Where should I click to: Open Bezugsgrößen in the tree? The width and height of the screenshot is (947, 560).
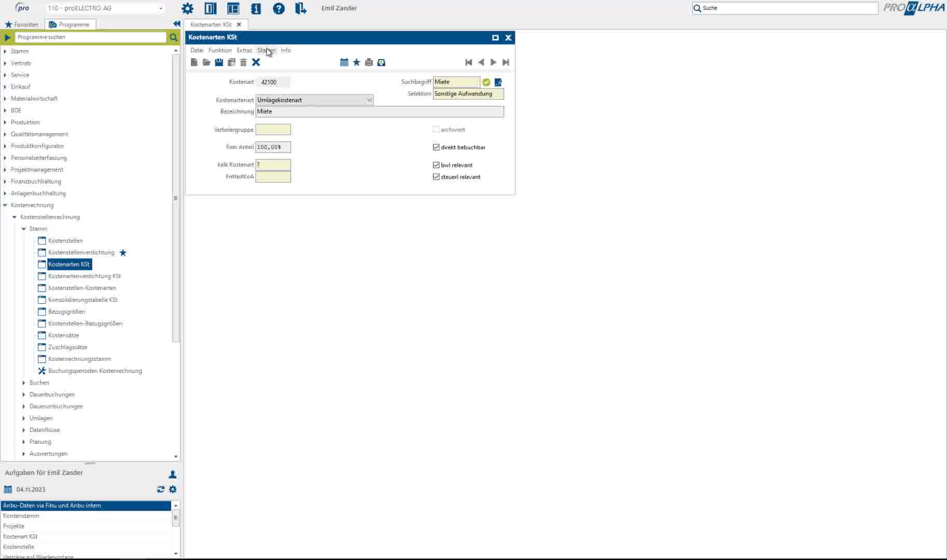coord(67,312)
